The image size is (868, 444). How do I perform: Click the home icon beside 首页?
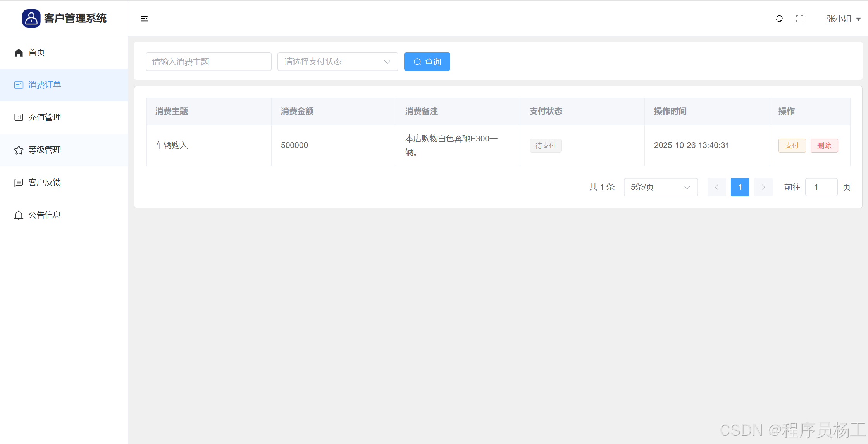click(x=19, y=53)
